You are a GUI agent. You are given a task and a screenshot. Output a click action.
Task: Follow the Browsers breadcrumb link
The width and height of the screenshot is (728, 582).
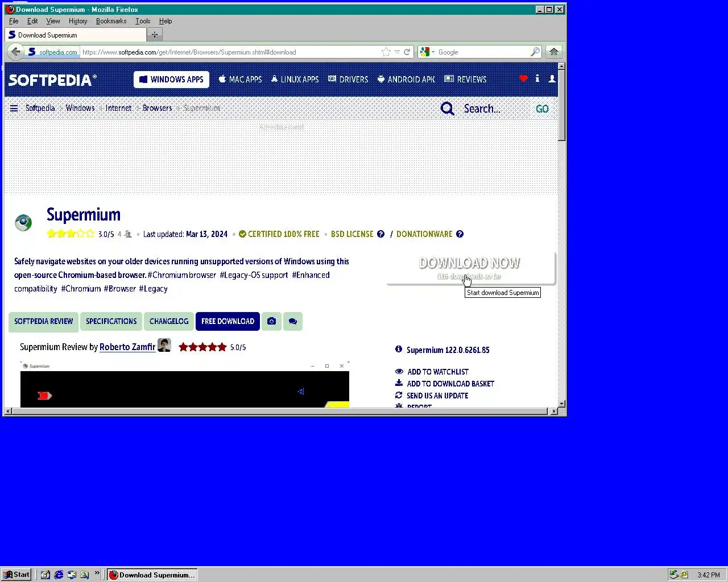157,108
